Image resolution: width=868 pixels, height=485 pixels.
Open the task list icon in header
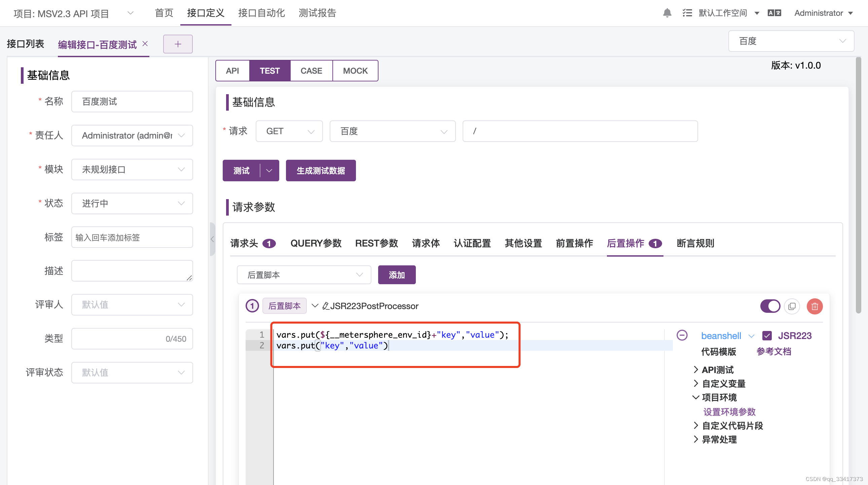point(687,13)
